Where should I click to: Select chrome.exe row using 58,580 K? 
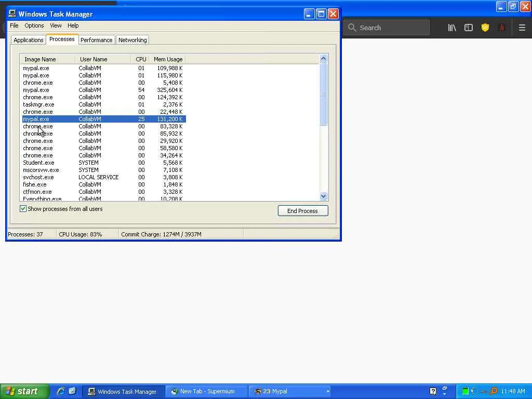coord(103,148)
